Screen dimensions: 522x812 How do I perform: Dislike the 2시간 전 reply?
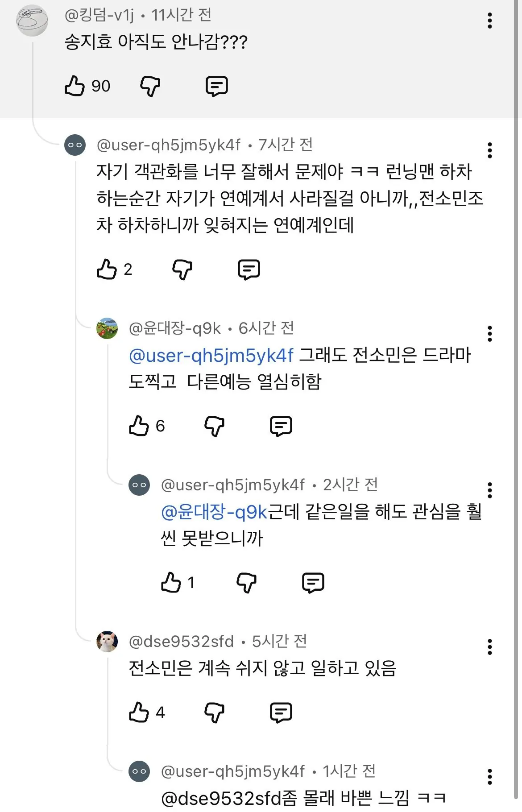click(246, 583)
